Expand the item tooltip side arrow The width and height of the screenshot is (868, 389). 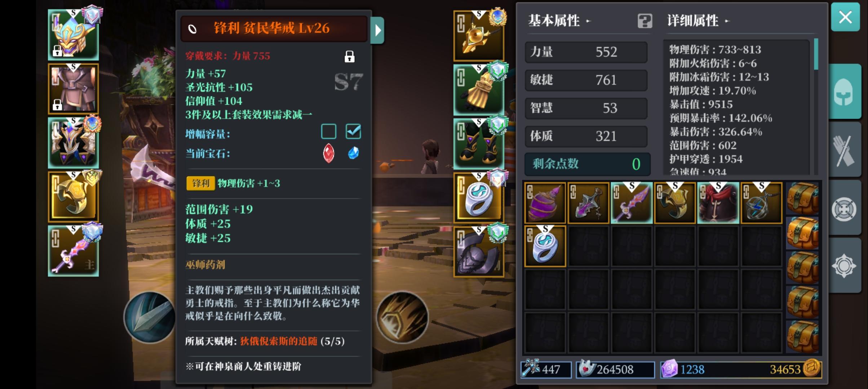pyautogui.click(x=377, y=30)
